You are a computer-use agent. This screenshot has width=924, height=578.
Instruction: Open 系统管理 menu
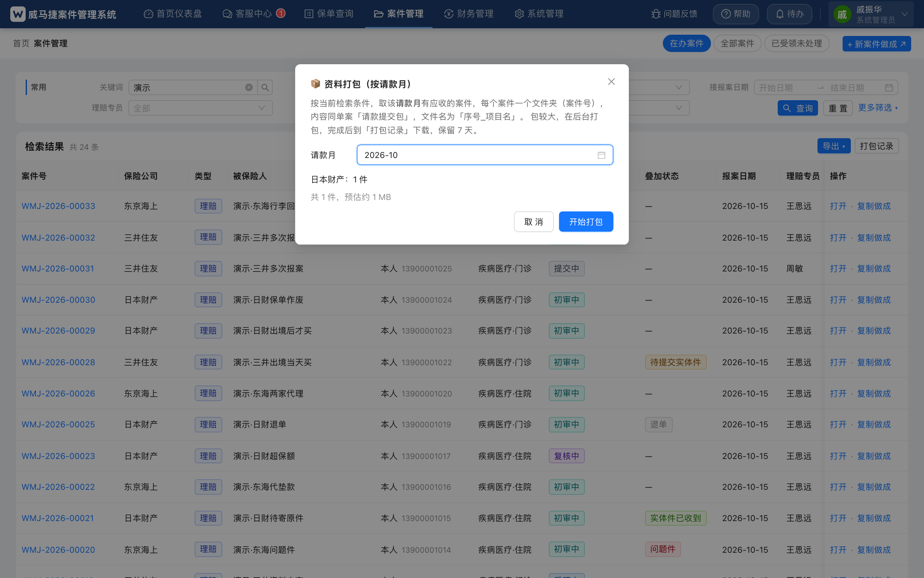[539, 14]
